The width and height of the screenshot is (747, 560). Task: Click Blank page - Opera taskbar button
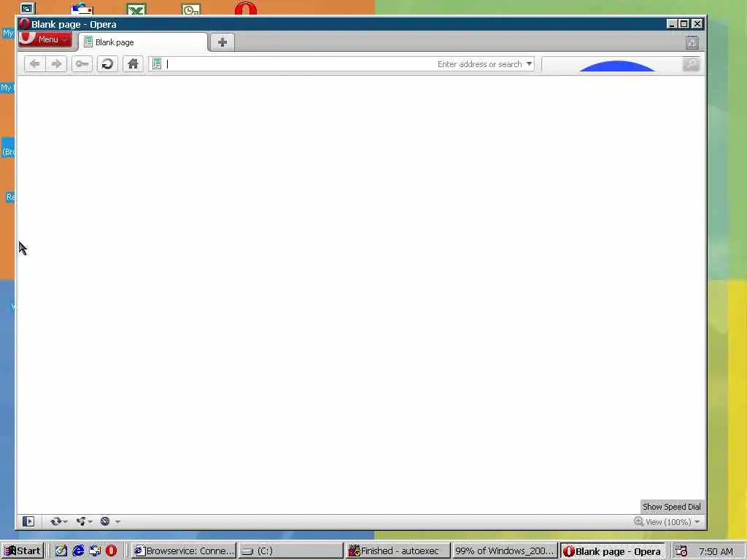click(612, 551)
